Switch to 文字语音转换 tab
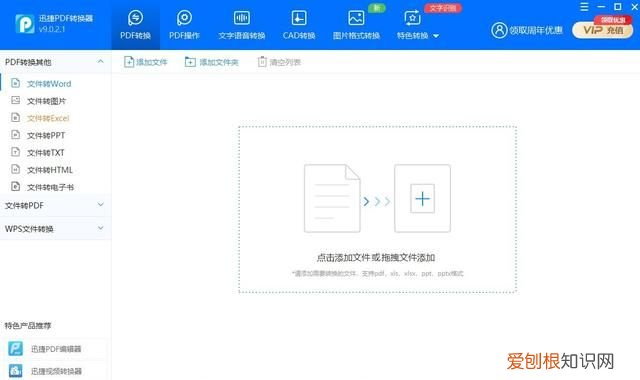640x380 pixels. click(x=242, y=25)
